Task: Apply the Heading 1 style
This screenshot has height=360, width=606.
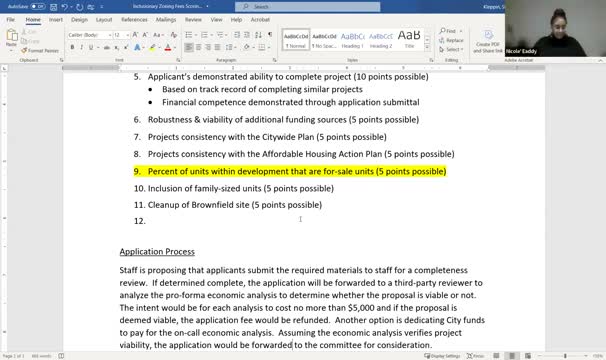Action: [x=352, y=39]
